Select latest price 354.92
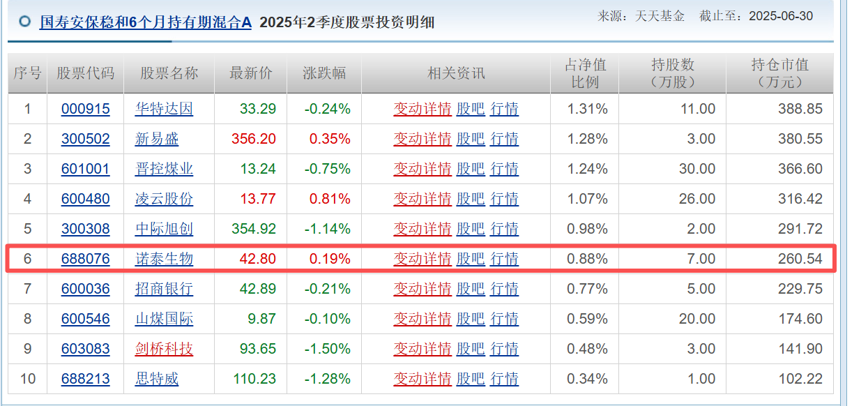The image size is (868, 406). tap(254, 229)
